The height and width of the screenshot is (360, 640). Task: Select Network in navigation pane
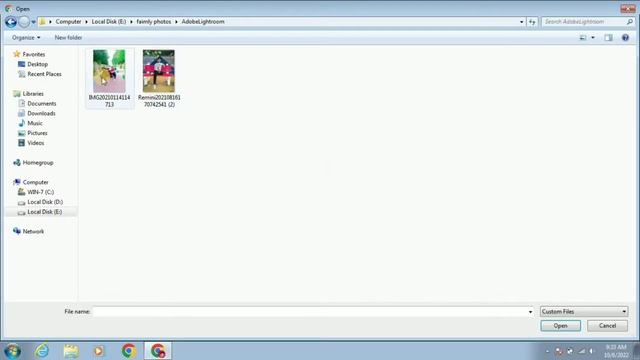[x=33, y=231]
